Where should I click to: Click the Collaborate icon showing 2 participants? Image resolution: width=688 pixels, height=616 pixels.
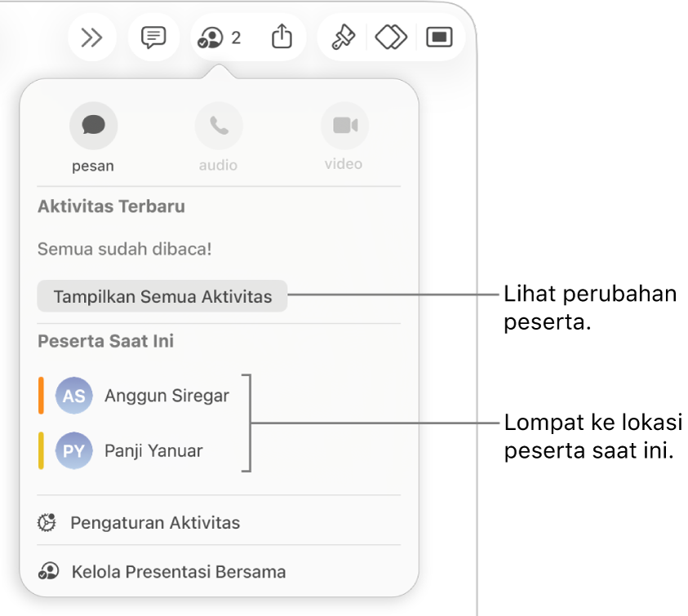click(219, 38)
